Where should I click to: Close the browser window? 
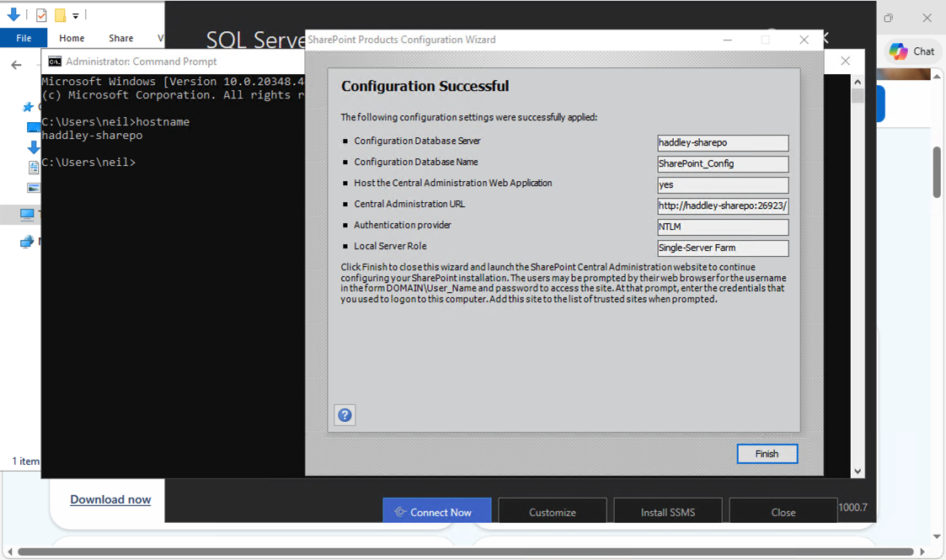click(927, 18)
